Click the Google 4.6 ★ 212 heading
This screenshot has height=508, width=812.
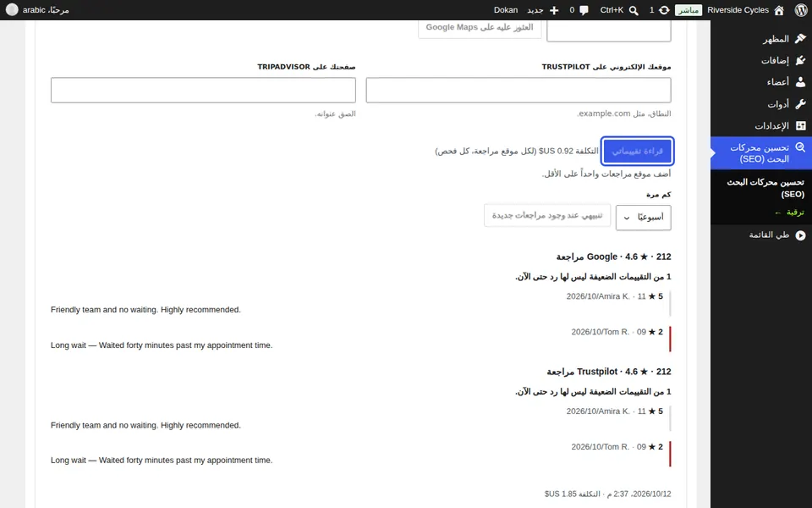[x=614, y=257]
